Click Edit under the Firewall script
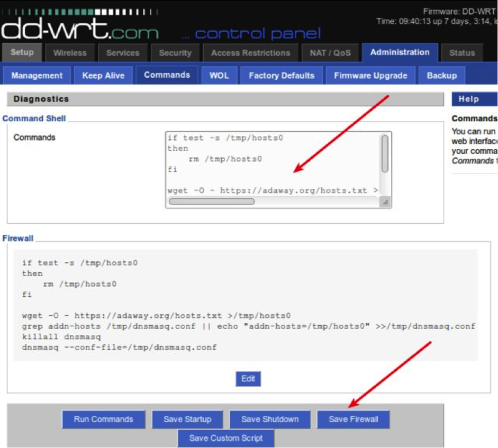The width and height of the screenshot is (498, 448). click(x=248, y=379)
